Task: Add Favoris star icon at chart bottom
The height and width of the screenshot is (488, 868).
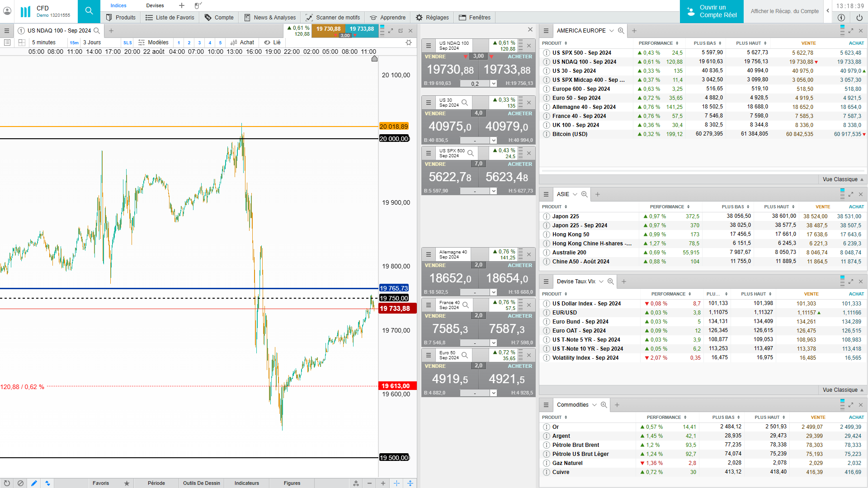Action: tap(127, 483)
